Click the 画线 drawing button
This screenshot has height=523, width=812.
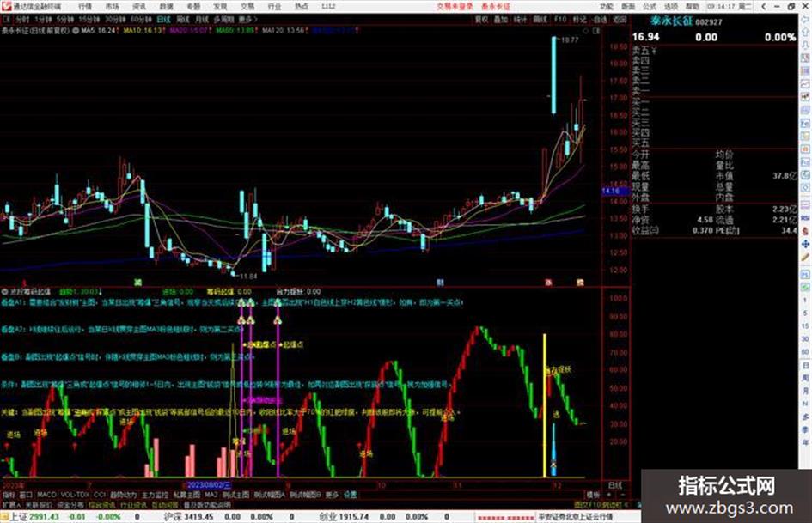tap(540, 20)
